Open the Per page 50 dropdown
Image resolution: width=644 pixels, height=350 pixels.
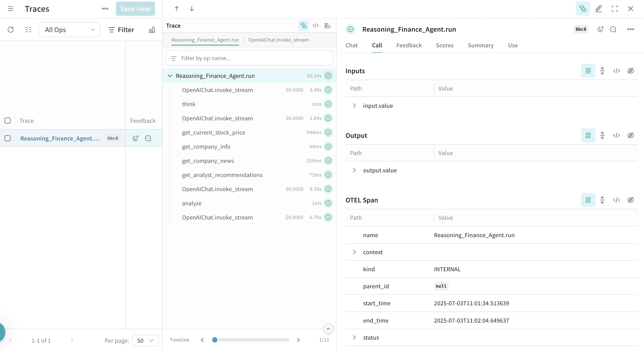(x=145, y=340)
